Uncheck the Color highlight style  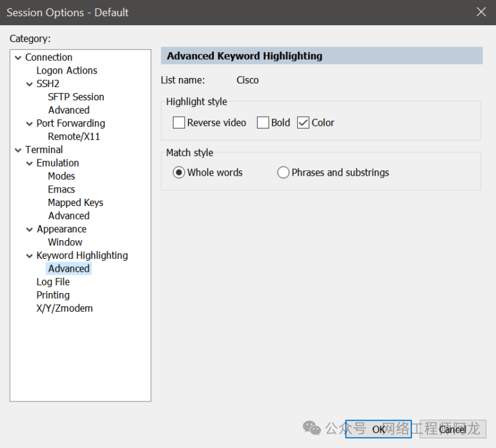coord(304,123)
